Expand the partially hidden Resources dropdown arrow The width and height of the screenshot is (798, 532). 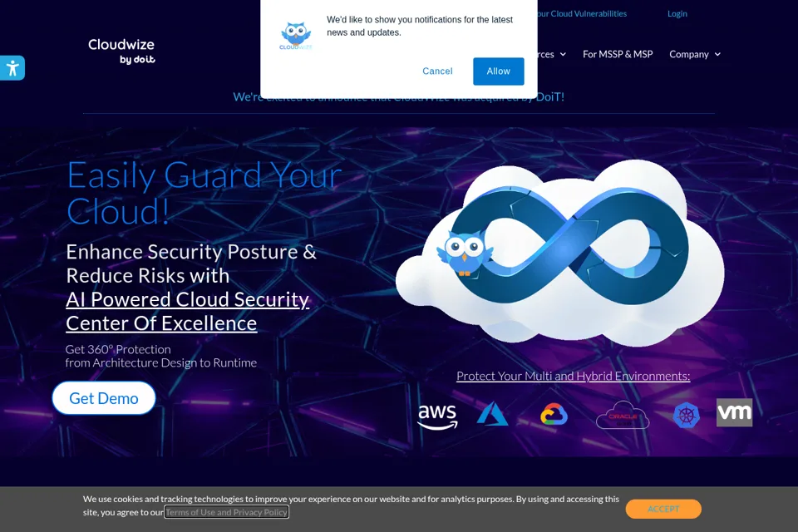563,55
